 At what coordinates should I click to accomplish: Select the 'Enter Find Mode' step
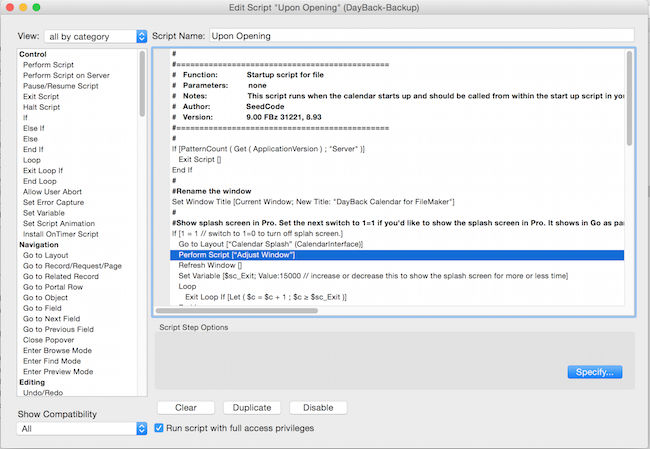[52, 361]
